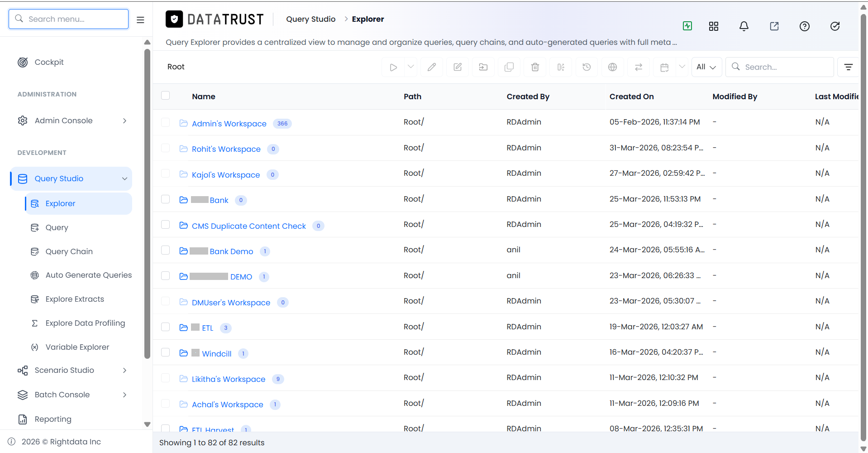
Task: Click the rename (pencil in square) icon
Action: [x=458, y=67]
